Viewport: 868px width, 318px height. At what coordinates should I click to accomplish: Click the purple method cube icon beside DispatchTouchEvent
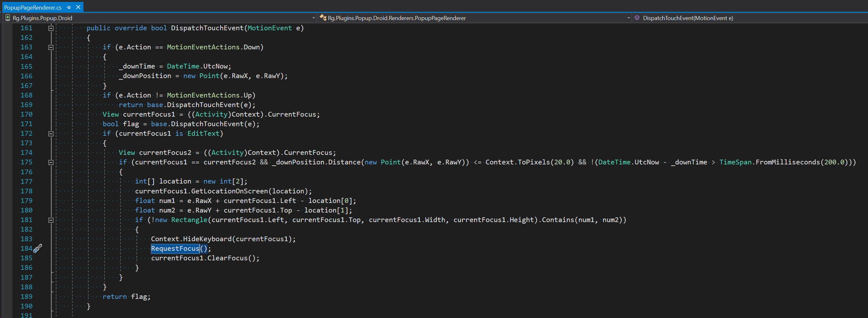[x=637, y=18]
